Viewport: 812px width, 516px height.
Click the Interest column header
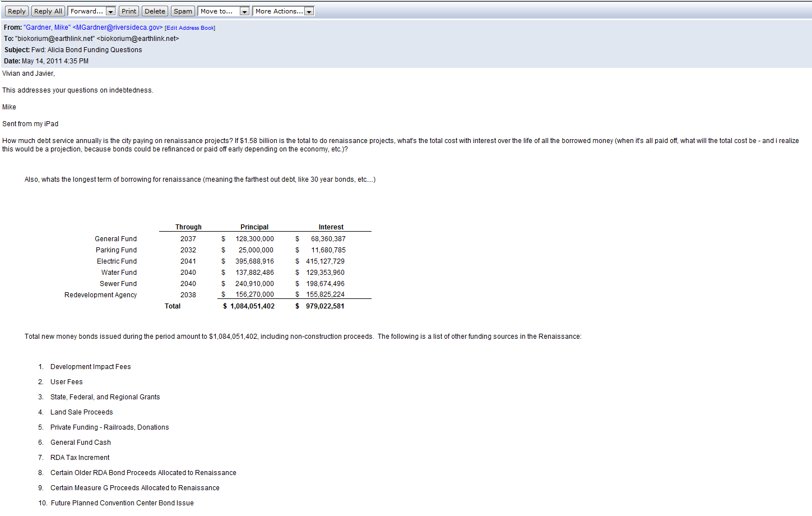pos(331,227)
